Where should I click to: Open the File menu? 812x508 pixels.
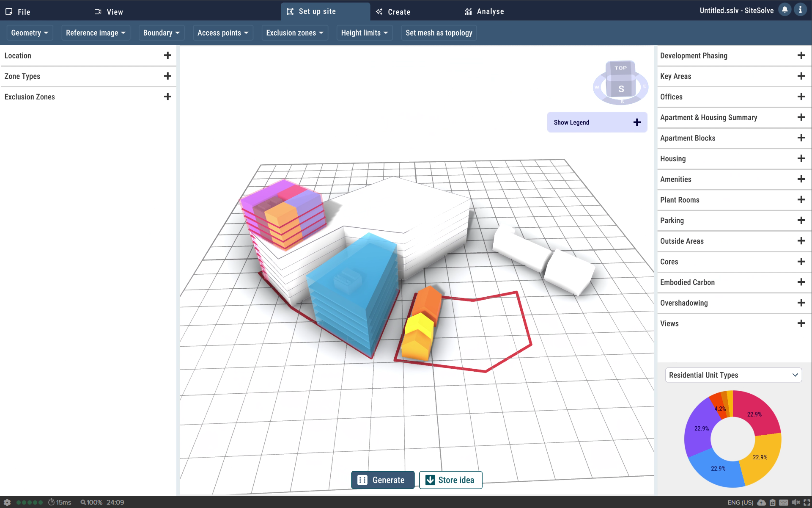tap(18, 12)
